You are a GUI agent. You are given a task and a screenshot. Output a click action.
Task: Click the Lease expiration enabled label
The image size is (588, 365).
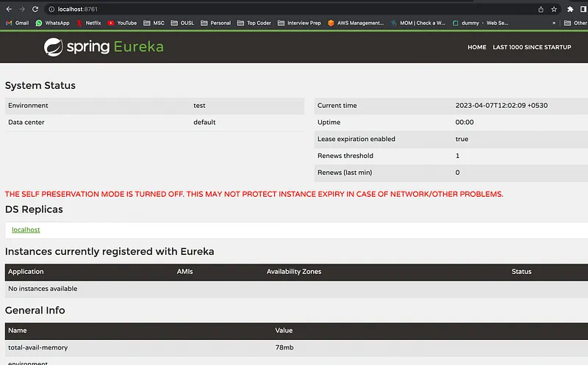tap(356, 139)
